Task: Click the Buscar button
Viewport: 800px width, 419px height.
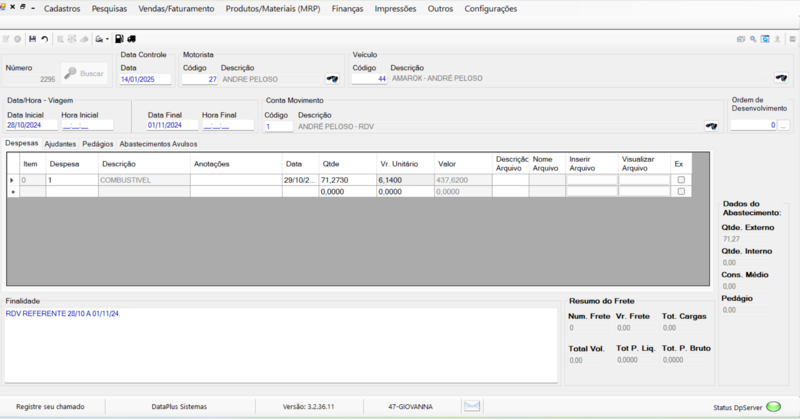Action: (x=85, y=73)
